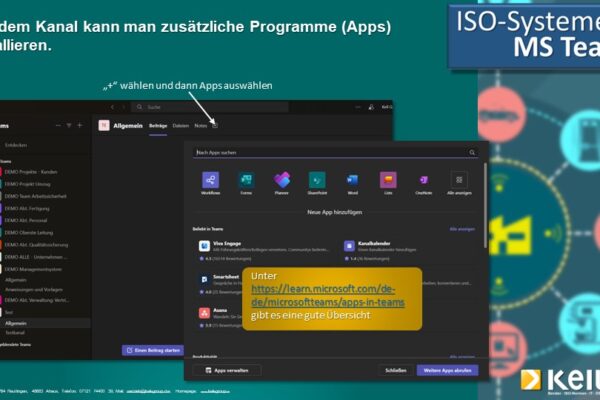The height and width of the screenshot is (400, 600).
Task: Click 'Alle anzeigen' beside Beliebt in Teams
Action: pyautogui.click(x=462, y=229)
